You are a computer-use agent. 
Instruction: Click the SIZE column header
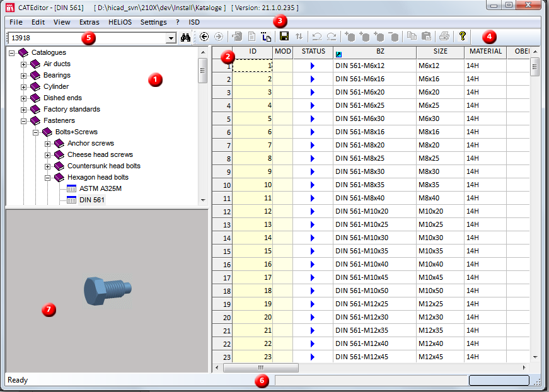pos(440,52)
